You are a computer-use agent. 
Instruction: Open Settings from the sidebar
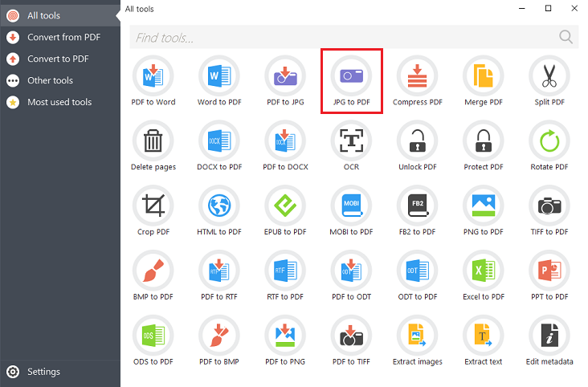tap(60, 372)
